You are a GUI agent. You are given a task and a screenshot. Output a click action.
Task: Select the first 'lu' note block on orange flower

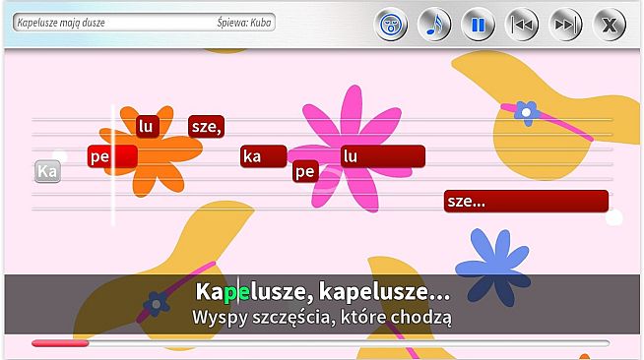(148, 126)
